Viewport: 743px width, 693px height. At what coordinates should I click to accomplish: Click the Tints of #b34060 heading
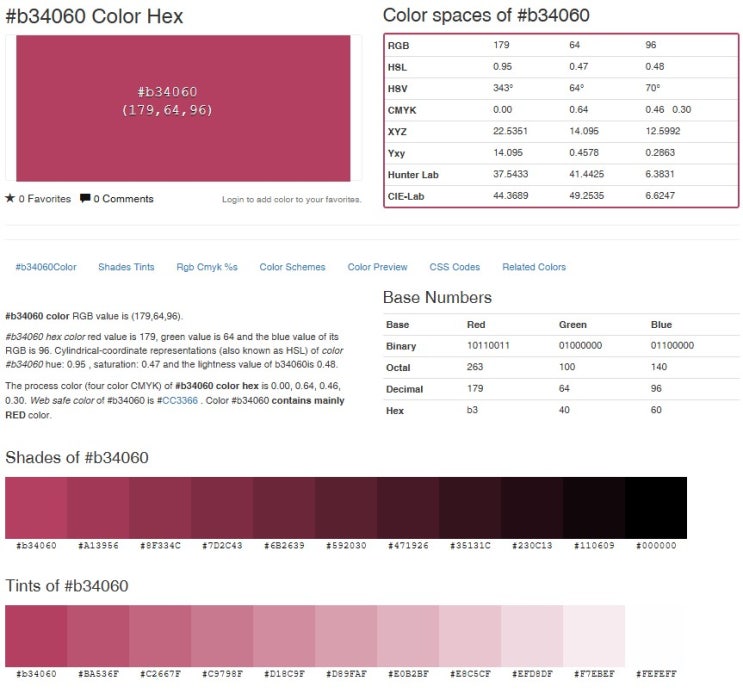[67, 586]
